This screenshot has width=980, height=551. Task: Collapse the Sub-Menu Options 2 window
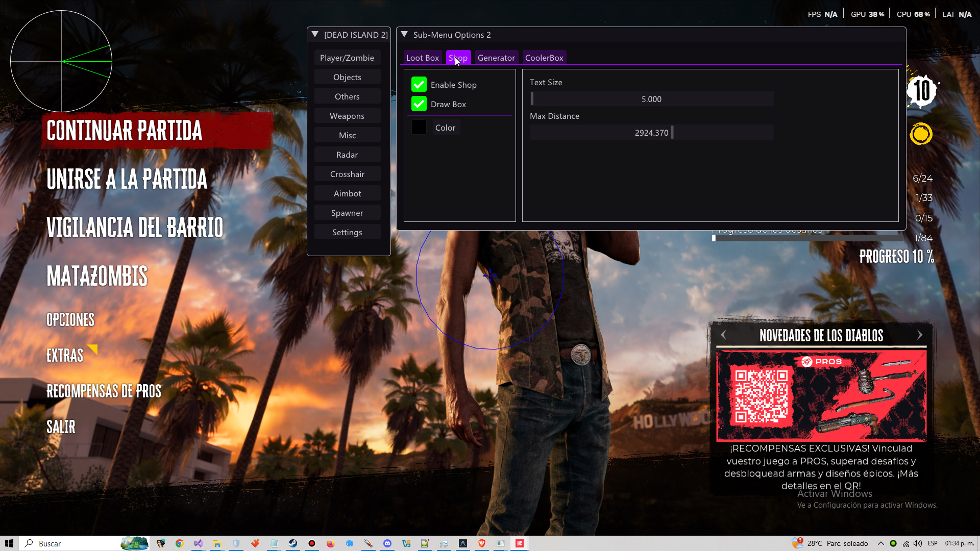(405, 34)
